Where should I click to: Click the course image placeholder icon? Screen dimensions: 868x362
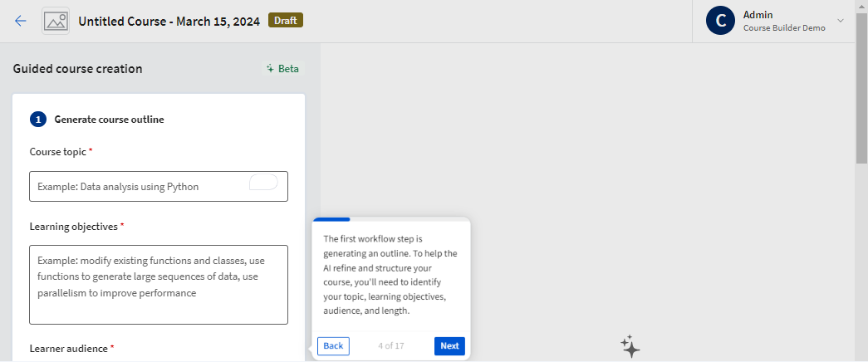(56, 21)
